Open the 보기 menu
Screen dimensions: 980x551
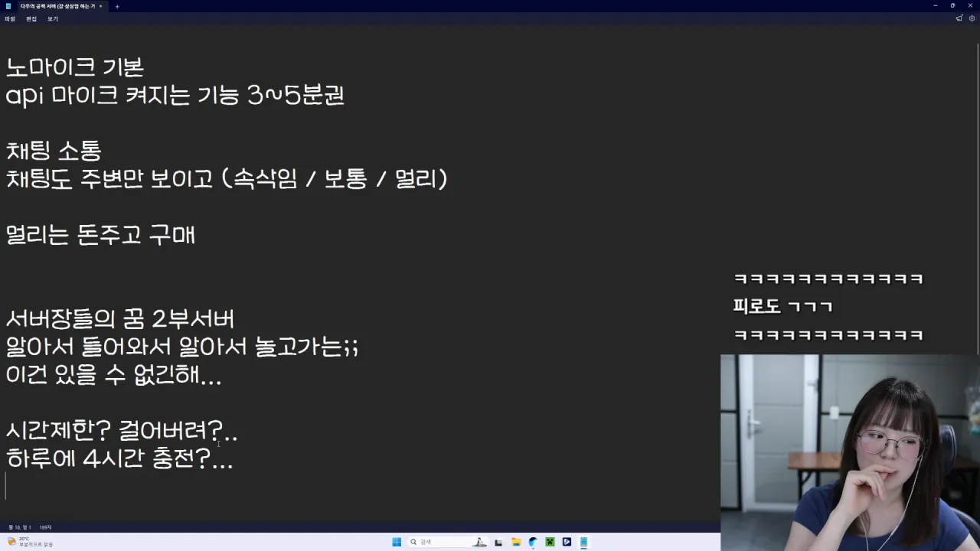click(53, 18)
